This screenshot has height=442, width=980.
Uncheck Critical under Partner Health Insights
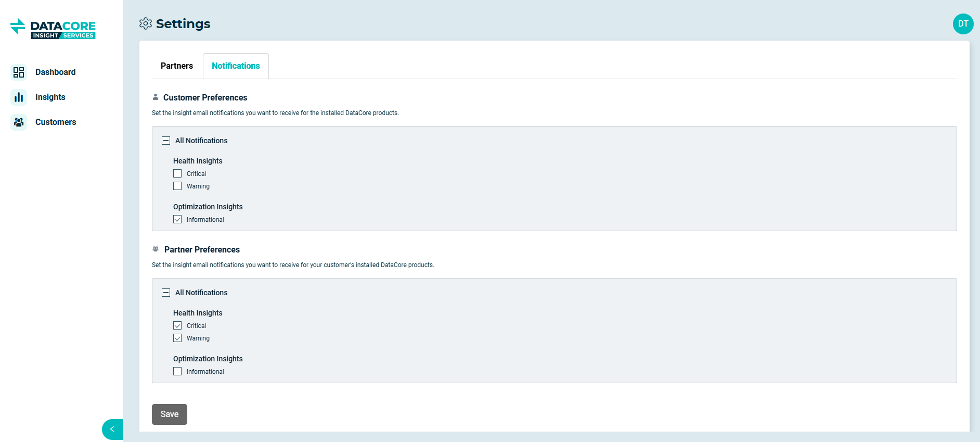[x=177, y=326]
